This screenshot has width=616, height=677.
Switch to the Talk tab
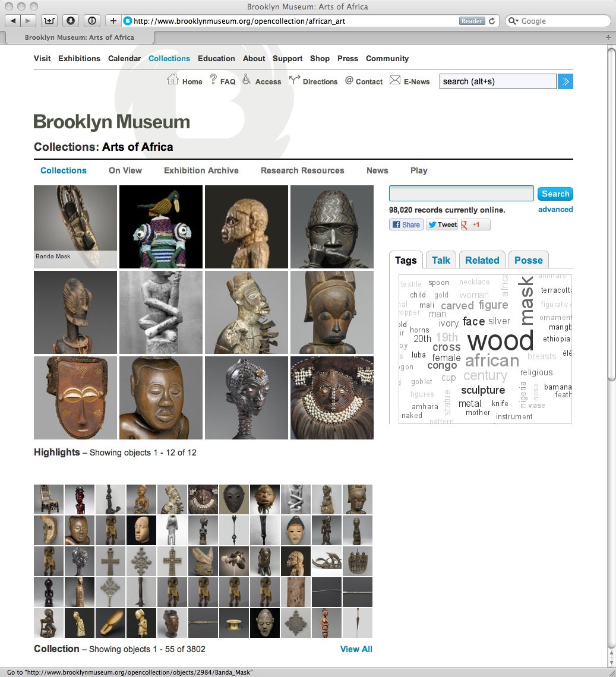pos(441,260)
